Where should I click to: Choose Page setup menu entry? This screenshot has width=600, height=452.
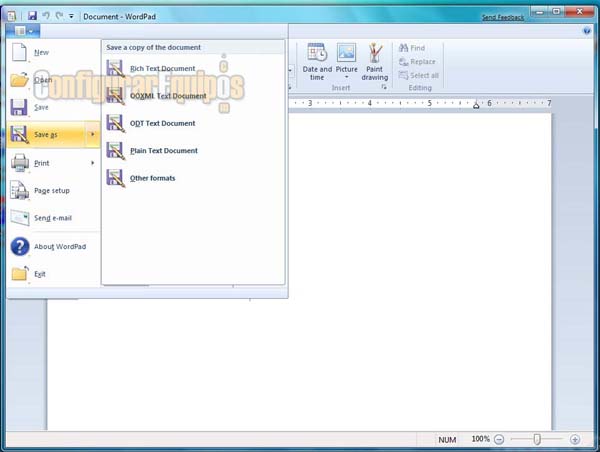52,191
